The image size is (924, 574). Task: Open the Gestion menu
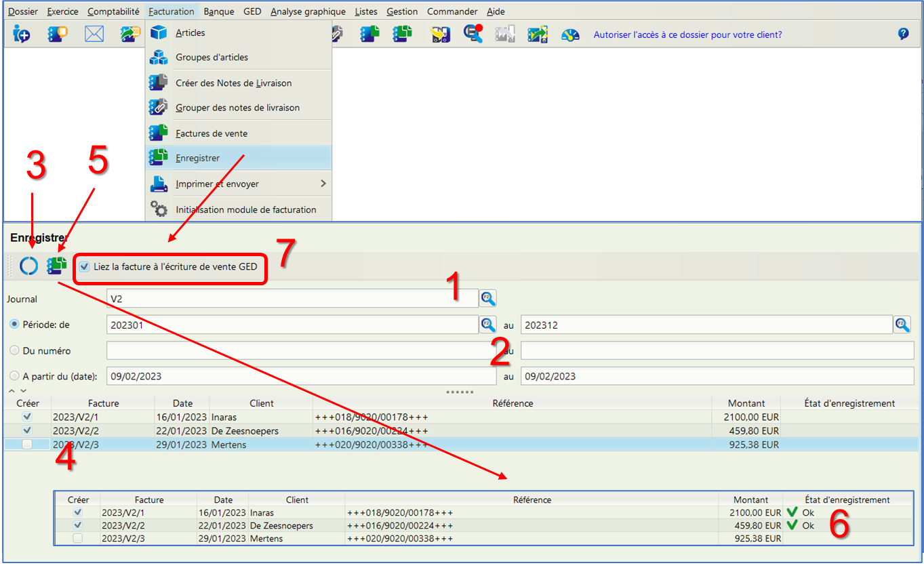[x=402, y=12]
